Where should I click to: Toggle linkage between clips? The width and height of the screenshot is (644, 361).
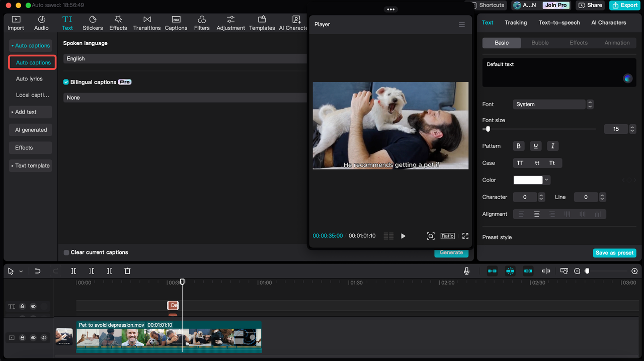click(x=528, y=271)
